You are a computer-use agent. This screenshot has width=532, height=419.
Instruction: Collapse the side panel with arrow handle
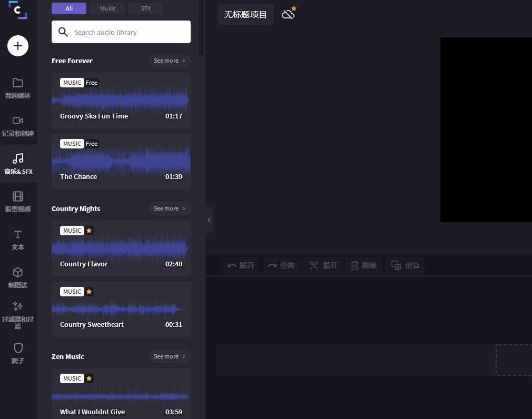coord(209,220)
